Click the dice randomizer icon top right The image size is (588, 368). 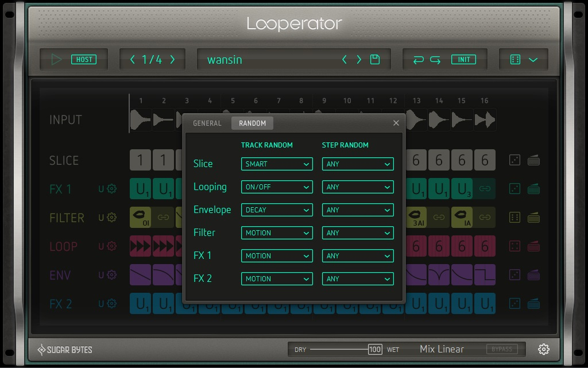point(514,59)
